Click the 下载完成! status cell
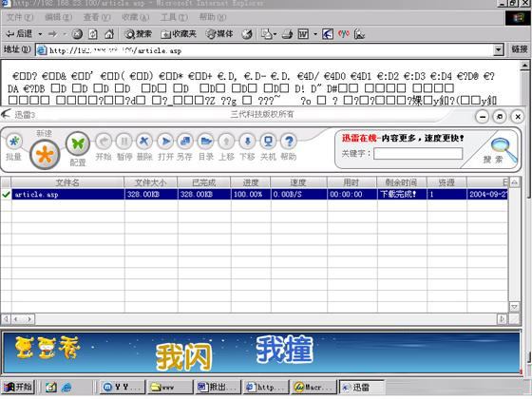The height and width of the screenshot is (399, 532). pyautogui.click(x=401, y=194)
